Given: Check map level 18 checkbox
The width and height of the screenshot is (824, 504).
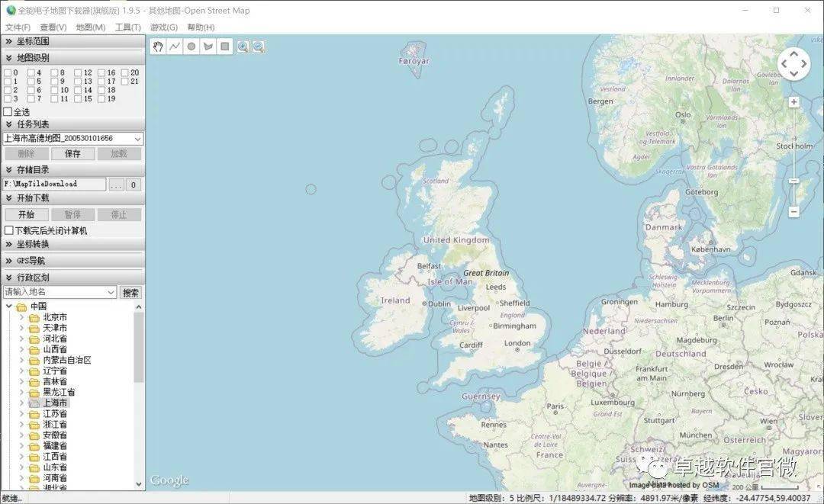Looking at the screenshot, I should pos(101,90).
